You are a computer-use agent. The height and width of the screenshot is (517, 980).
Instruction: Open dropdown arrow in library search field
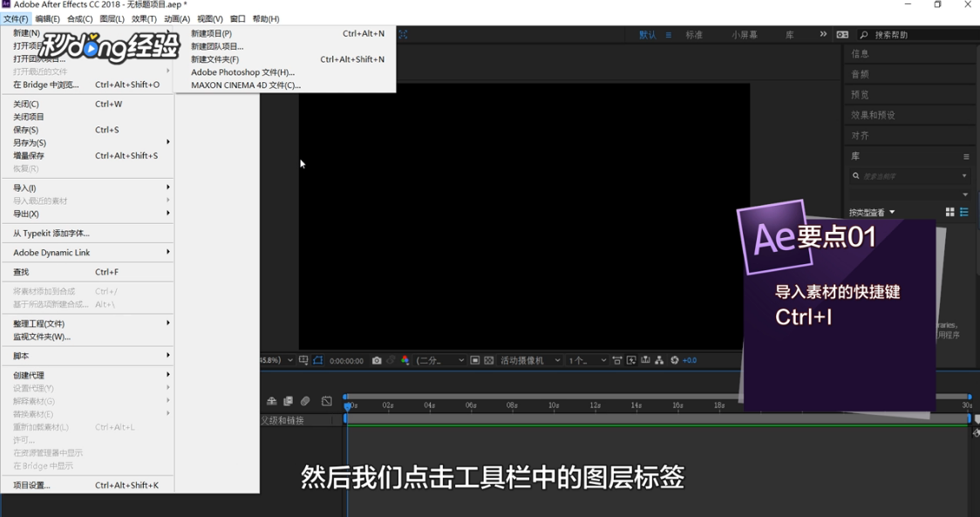(964, 176)
